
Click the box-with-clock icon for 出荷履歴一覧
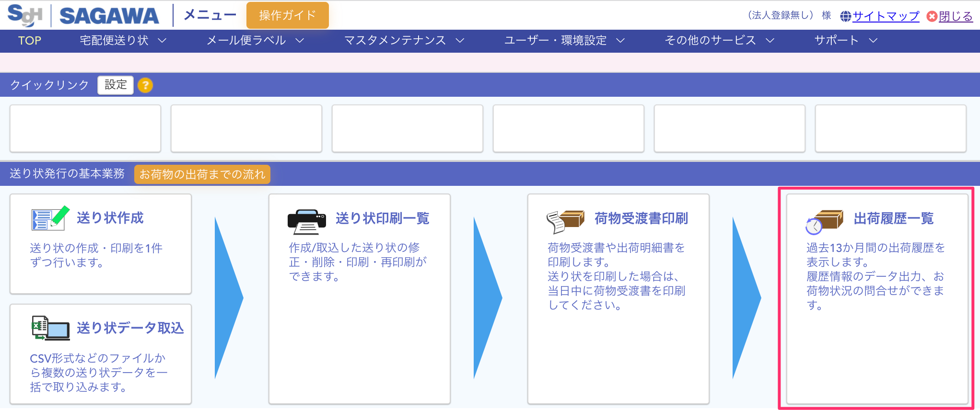[x=824, y=221]
